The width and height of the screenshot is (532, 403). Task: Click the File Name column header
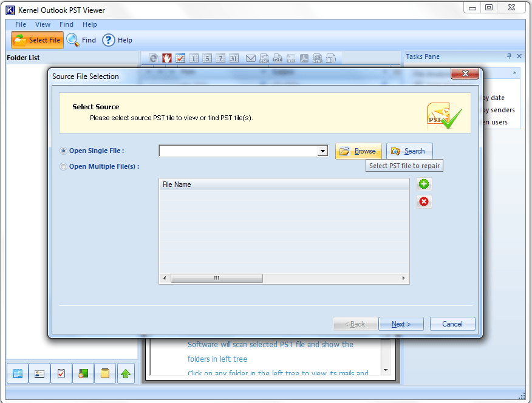click(x=284, y=185)
